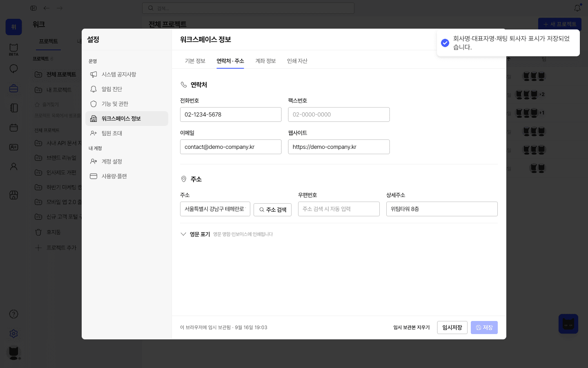Open the chat bubble icon in left rail
The width and height of the screenshot is (588, 368).
point(13,69)
